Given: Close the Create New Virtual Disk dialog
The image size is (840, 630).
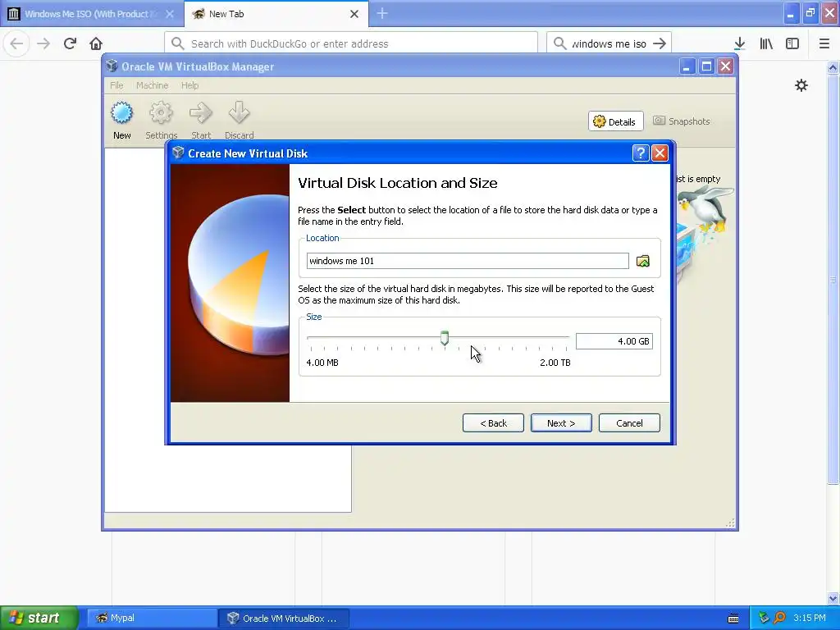Looking at the screenshot, I should click(660, 153).
